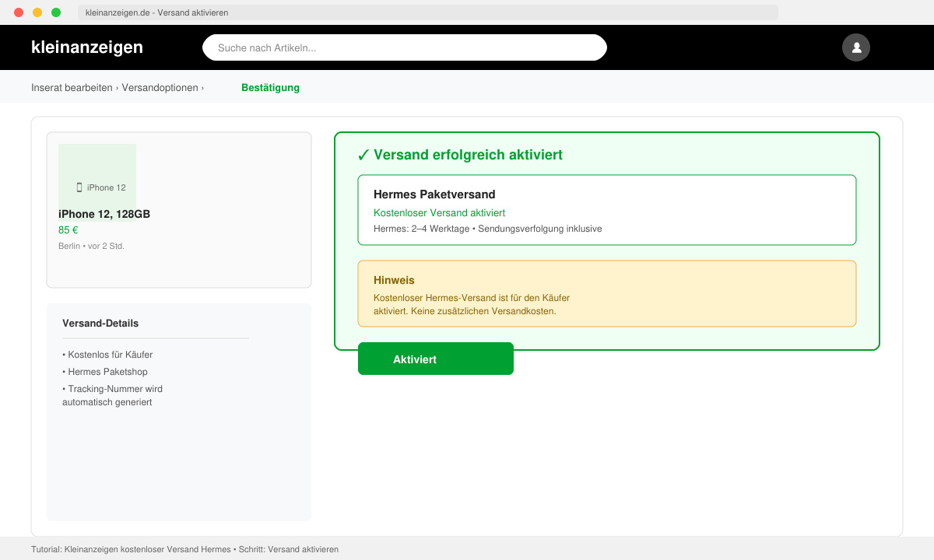Click the kleinanzeigen logo
The image size is (934, 560).
87,47
